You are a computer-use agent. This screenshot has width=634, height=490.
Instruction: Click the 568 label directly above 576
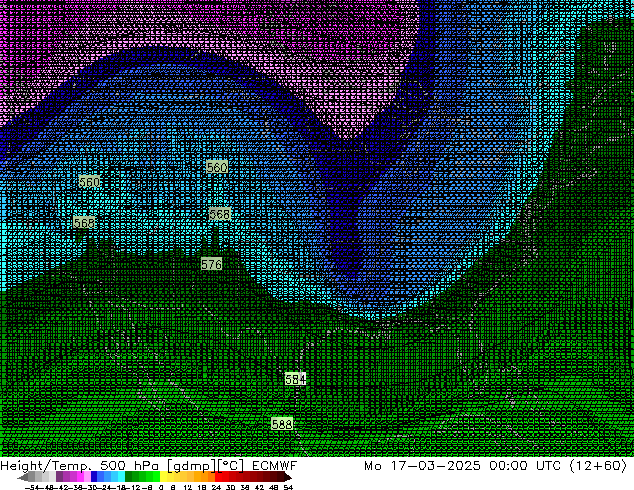[220, 214]
